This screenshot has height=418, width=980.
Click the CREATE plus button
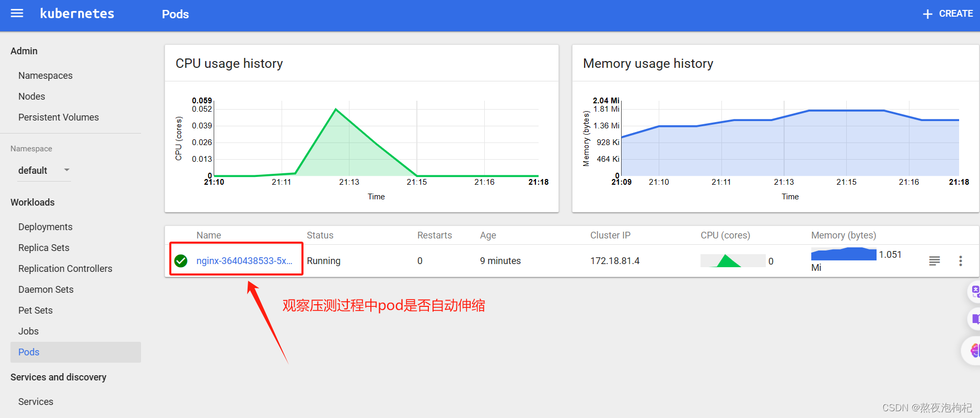(947, 14)
